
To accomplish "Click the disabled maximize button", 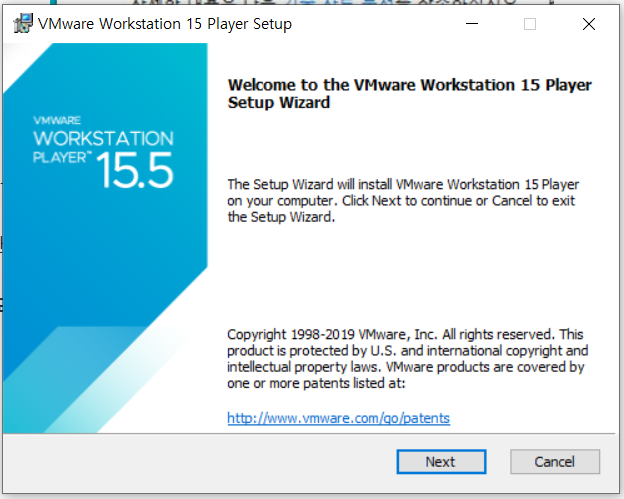I will [530, 24].
